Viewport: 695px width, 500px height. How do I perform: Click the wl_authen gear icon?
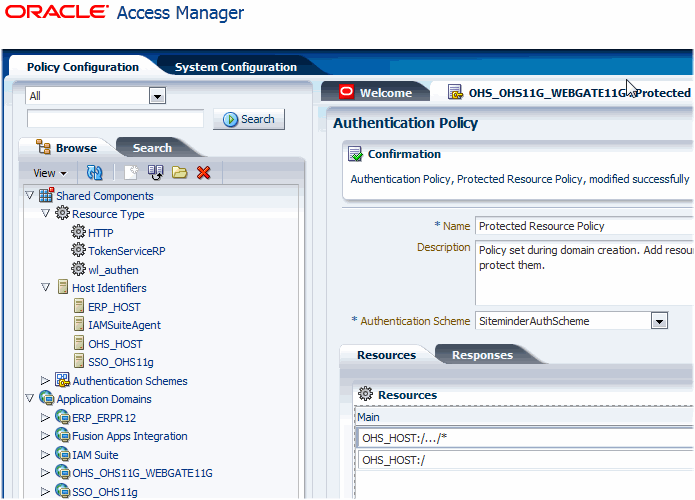[x=78, y=269]
